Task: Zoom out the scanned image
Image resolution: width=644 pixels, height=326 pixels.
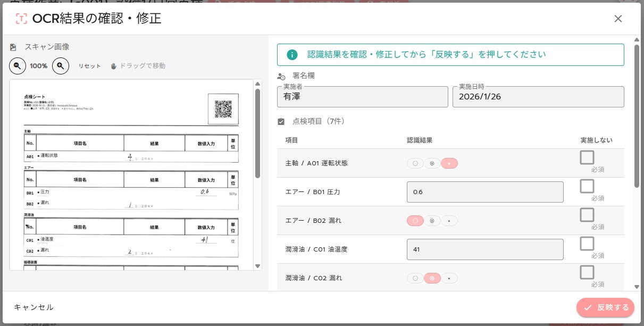Action: [x=18, y=66]
